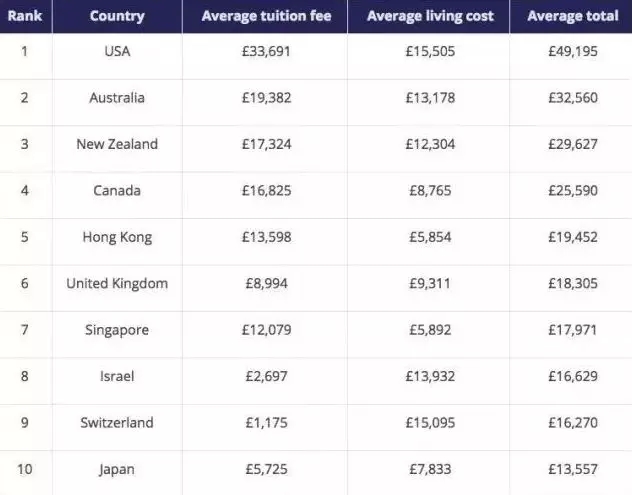Click the USA tuition fee £33,691

click(266, 50)
